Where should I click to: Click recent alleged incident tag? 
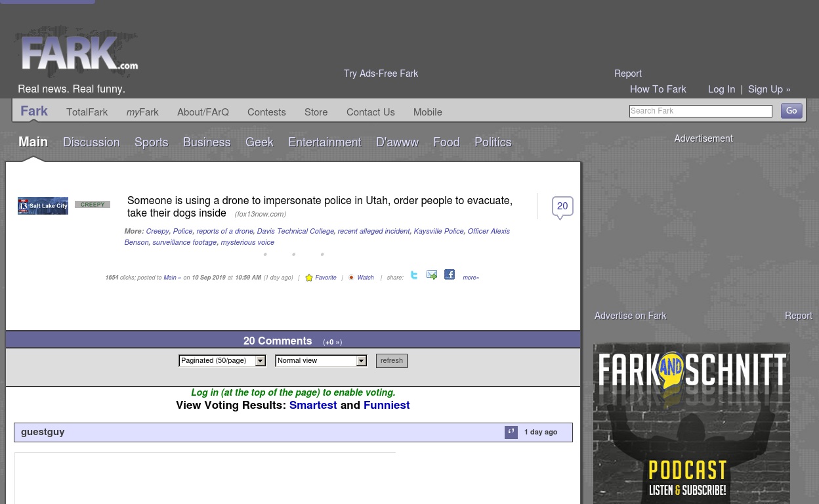coord(373,231)
